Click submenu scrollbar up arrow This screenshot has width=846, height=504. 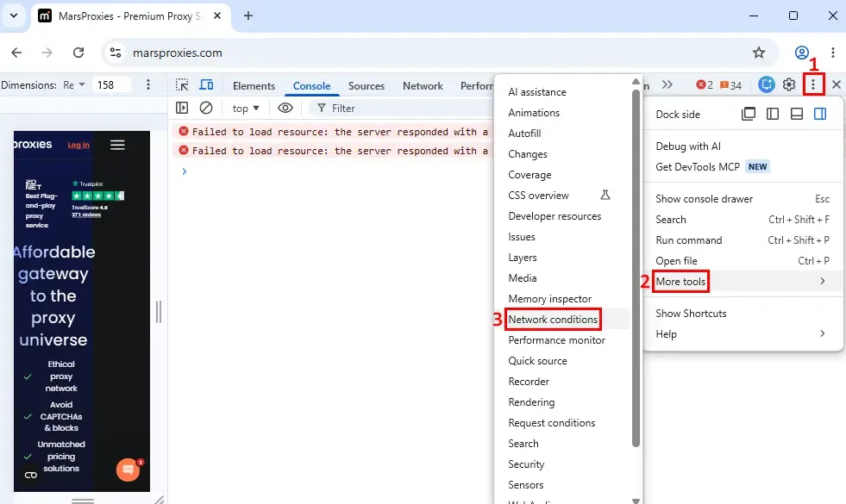636,82
